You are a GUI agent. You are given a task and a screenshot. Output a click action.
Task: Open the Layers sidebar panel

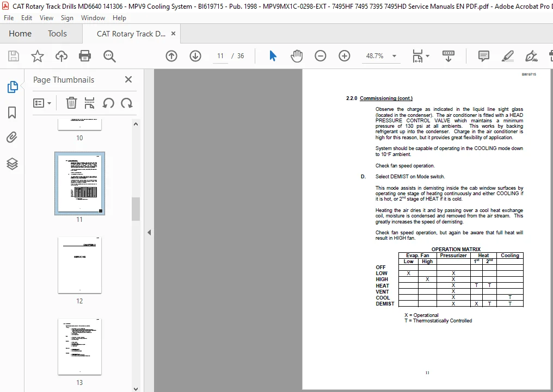[x=12, y=164]
